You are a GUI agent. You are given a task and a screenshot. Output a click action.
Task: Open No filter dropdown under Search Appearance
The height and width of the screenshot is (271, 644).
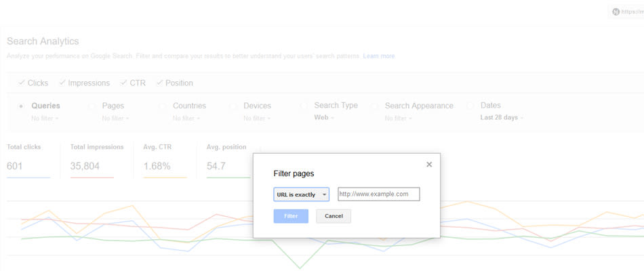click(x=399, y=119)
